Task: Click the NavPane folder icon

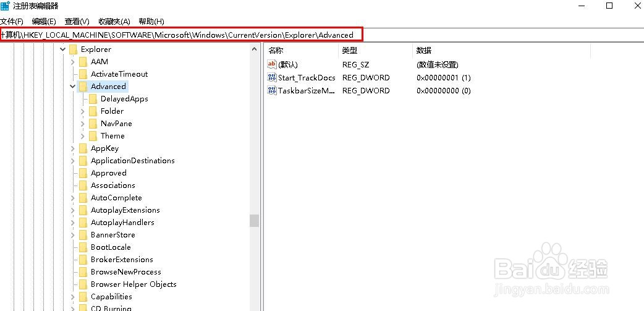Action: (x=93, y=123)
